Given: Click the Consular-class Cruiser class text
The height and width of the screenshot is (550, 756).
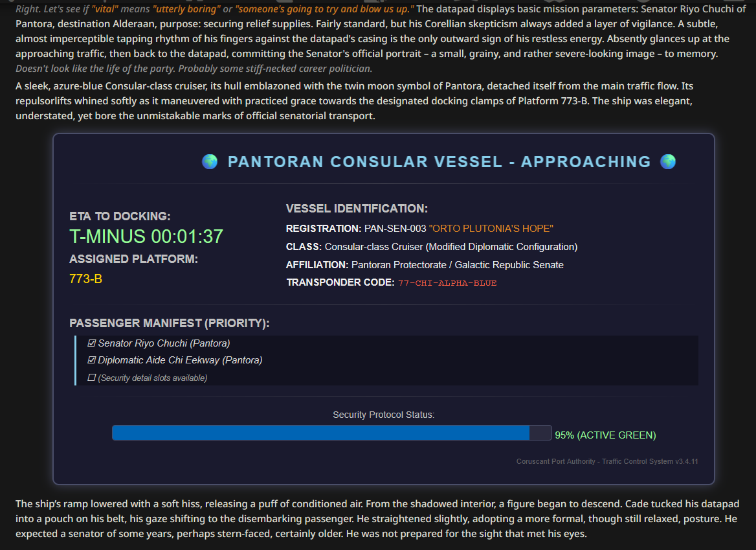Looking at the screenshot, I should click(x=450, y=247).
